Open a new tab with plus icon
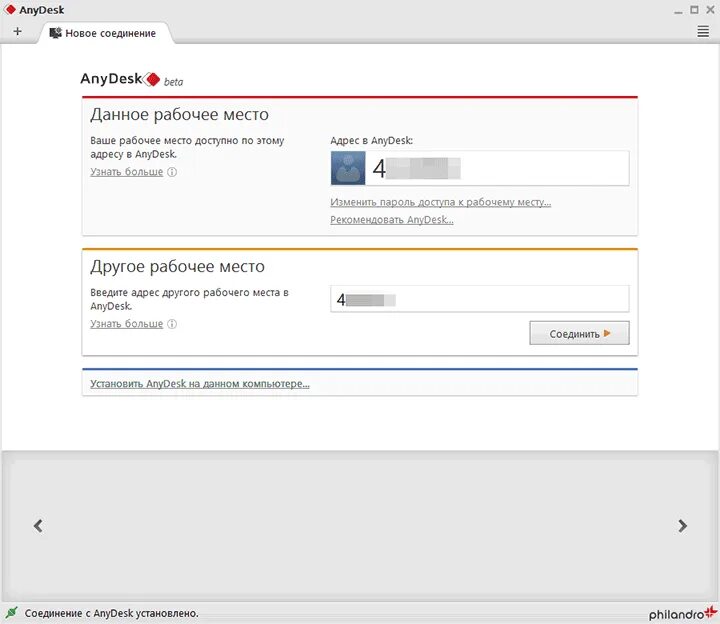 click(17, 32)
